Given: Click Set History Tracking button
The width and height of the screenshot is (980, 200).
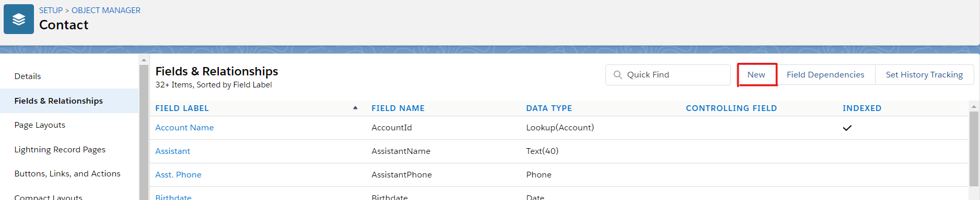Looking at the screenshot, I should tap(924, 75).
